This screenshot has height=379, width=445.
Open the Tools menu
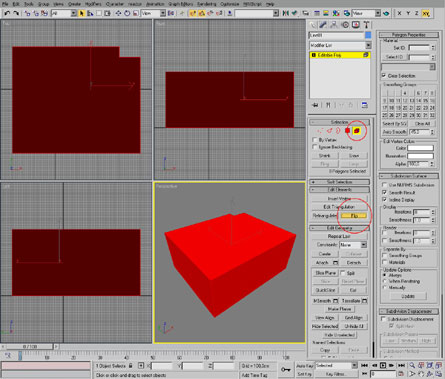point(29,4)
